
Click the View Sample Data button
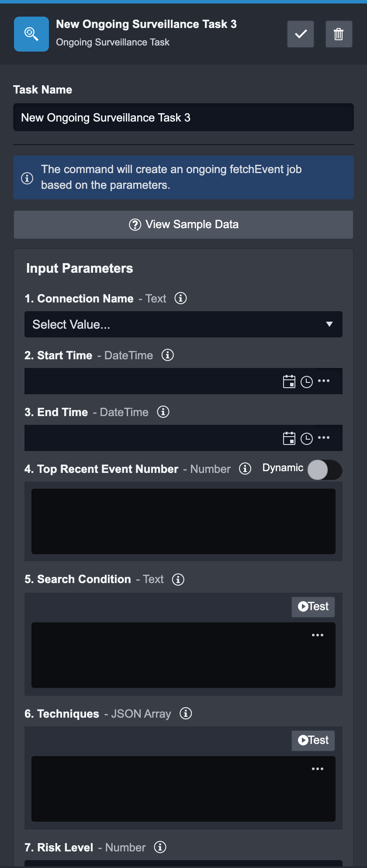point(183,225)
